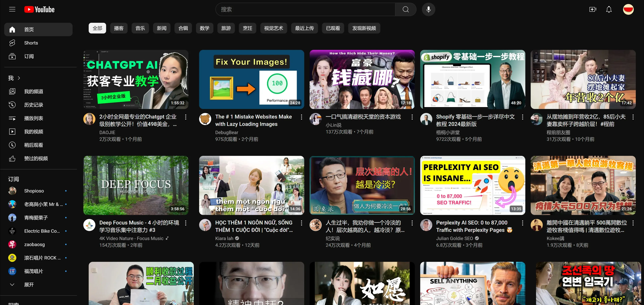644x305 pixels.
Task: Open the create video icon
Action: [593, 10]
